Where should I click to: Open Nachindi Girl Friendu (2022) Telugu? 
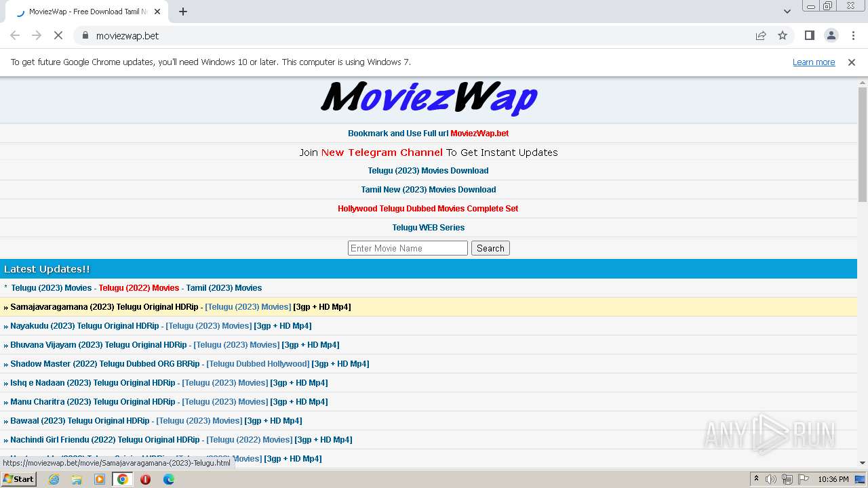click(105, 440)
